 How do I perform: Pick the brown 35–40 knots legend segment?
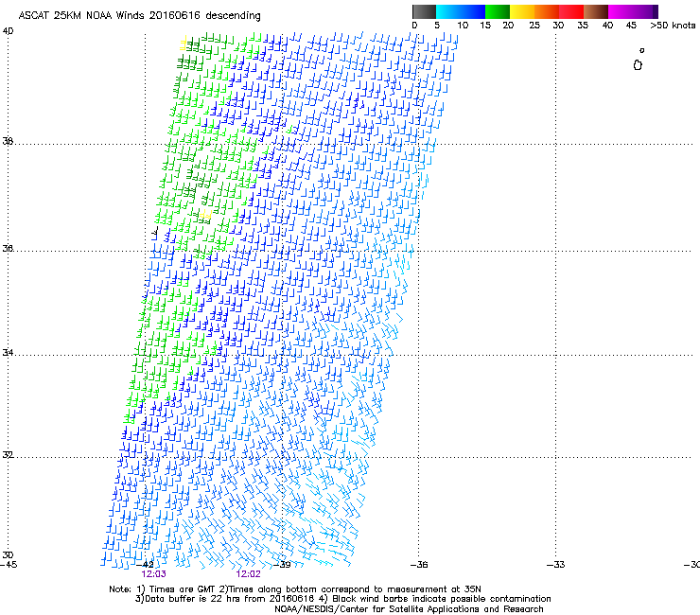596,11
